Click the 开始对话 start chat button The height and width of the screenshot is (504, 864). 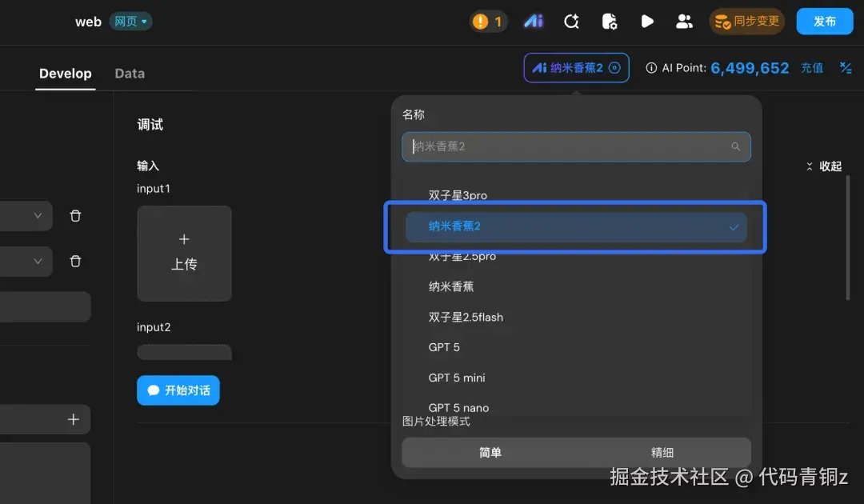coord(178,390)
